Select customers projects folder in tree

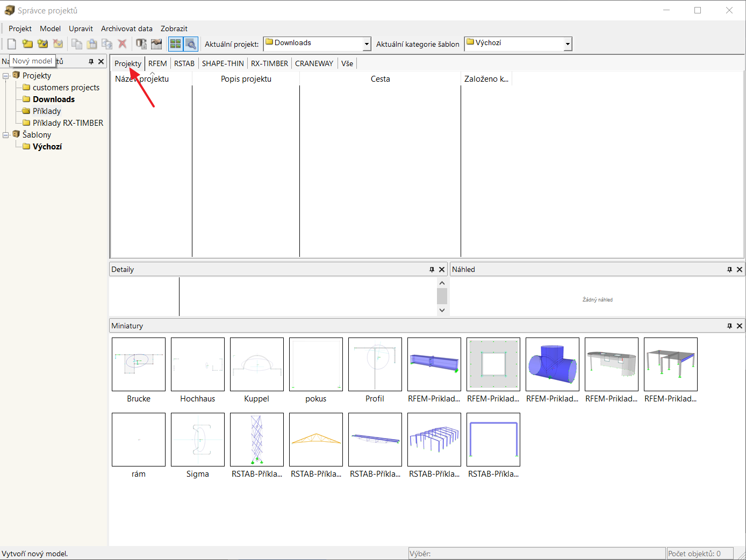pyautogui.click(x=66, y=88)
